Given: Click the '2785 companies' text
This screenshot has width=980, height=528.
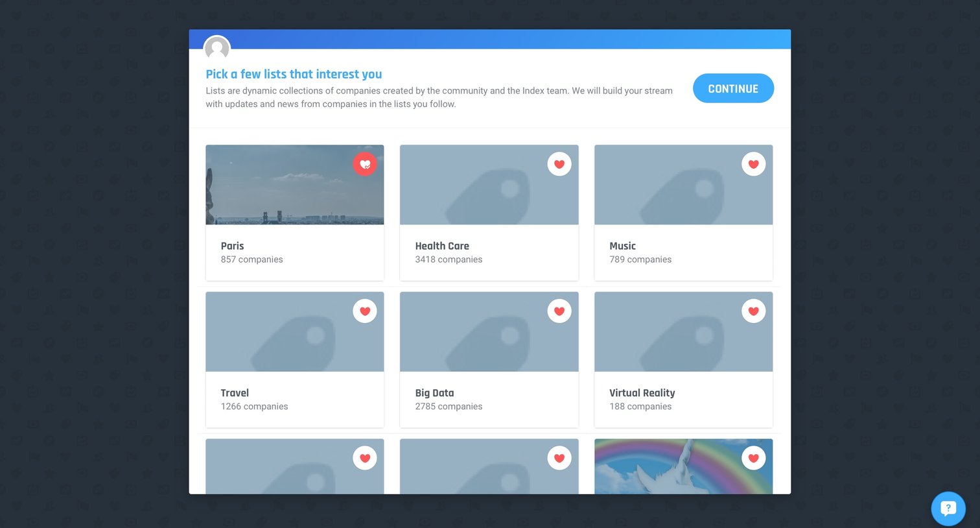Looking at the screenshot, I should (449, 407).
